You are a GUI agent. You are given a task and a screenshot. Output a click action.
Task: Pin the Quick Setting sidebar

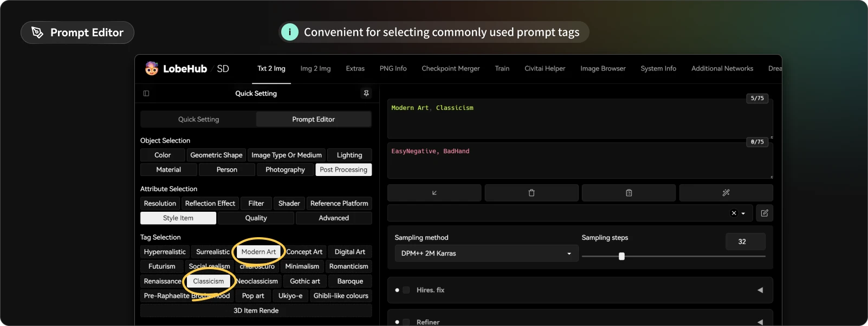click(366, 93)
